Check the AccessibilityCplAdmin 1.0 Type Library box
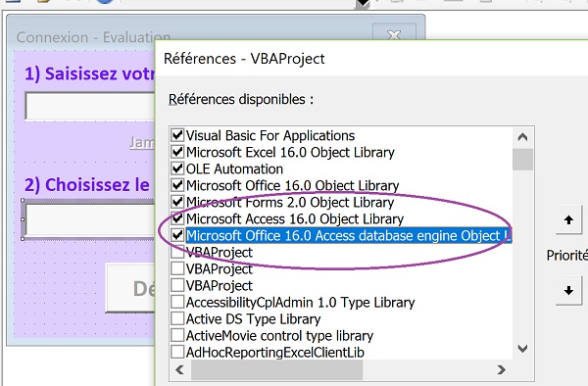 177,302
